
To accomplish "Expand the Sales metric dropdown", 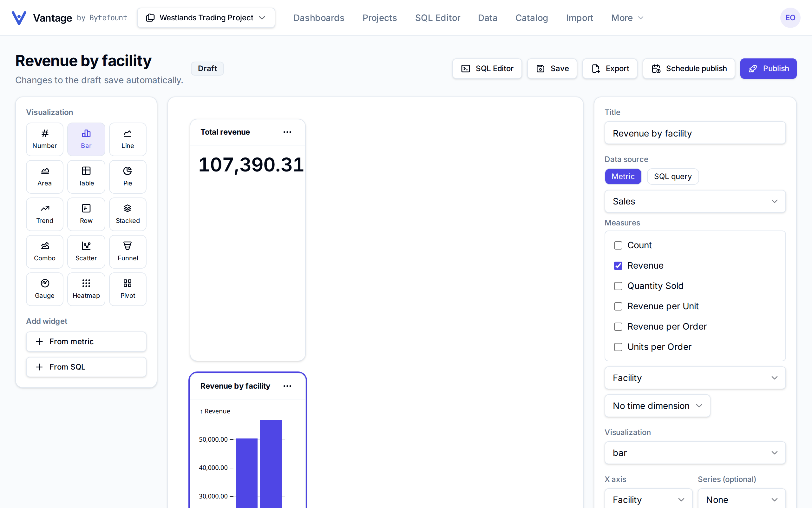I will 695,201.
